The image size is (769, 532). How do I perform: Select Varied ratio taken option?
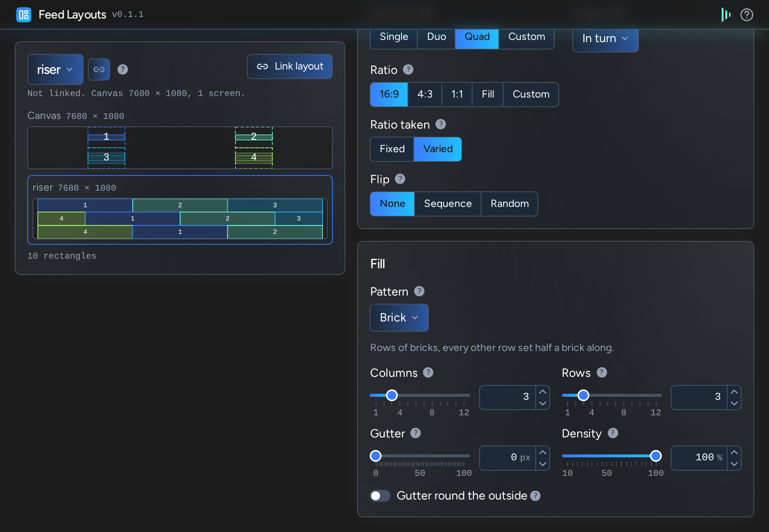pos(438,149)
